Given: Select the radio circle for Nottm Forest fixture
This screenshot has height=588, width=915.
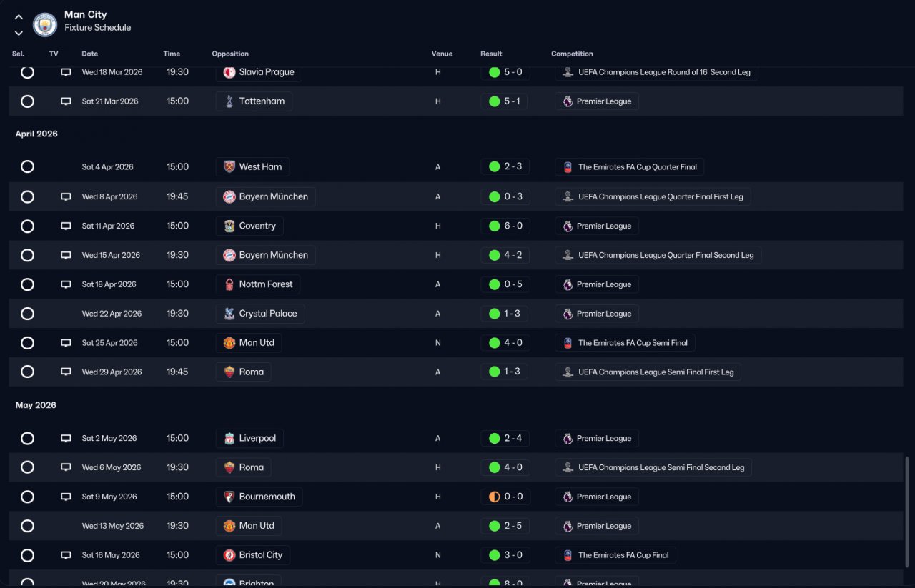Looking at the screenshot, I should tap(27, 284).
